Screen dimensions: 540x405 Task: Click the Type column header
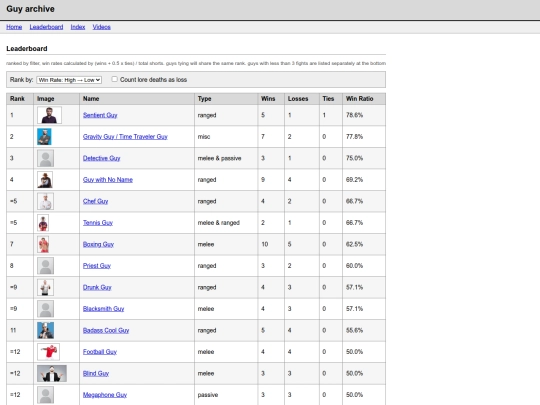coord(226,99)
